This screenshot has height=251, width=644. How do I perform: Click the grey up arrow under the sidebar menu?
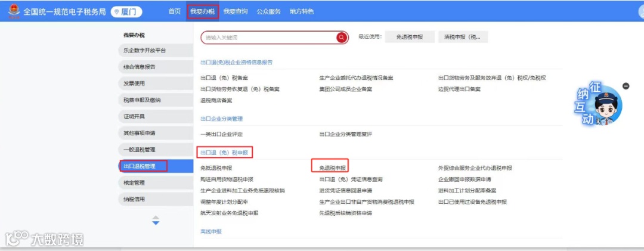[x=156, y=217]
